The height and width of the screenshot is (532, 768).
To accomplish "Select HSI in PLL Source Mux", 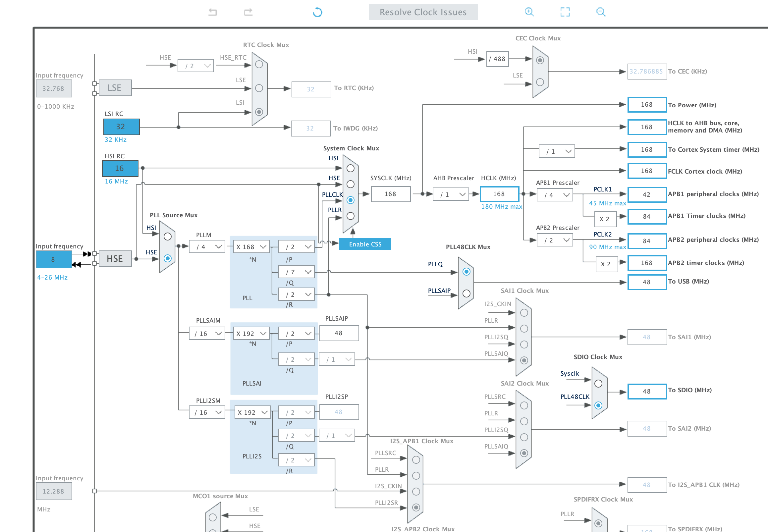I will tap(168, 237).
